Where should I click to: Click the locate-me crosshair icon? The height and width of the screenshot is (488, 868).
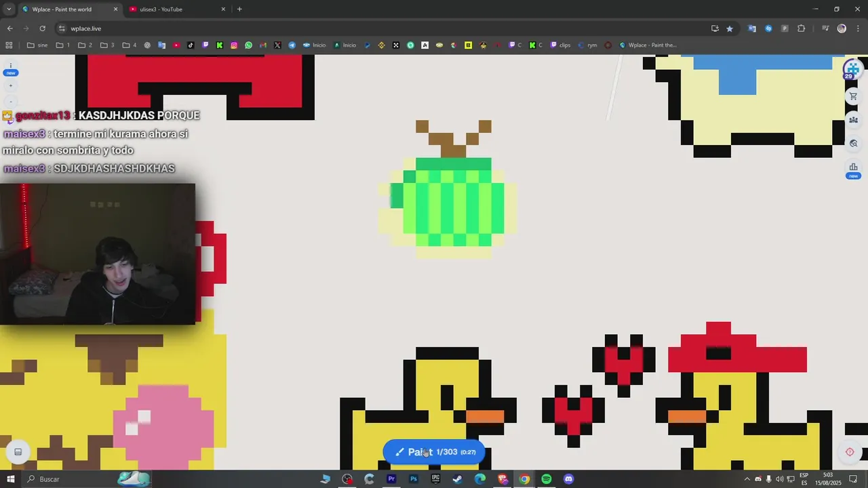pyautogui.click(x=850, y=452)
